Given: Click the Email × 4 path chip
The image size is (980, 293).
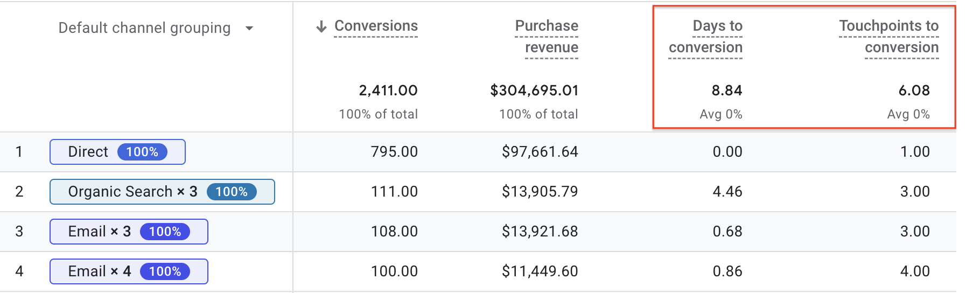Looking at the screenshot, I should [99, 271].
